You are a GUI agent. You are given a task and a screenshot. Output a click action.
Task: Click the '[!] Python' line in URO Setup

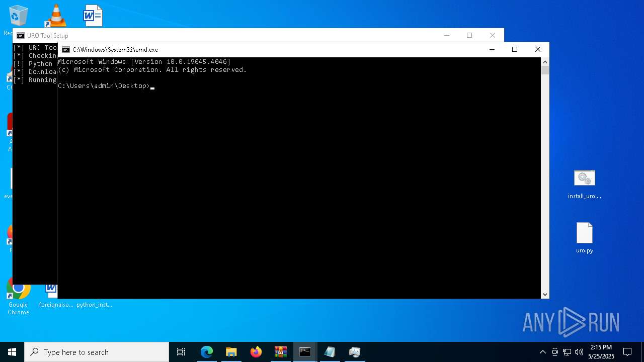tap(33, 64)
